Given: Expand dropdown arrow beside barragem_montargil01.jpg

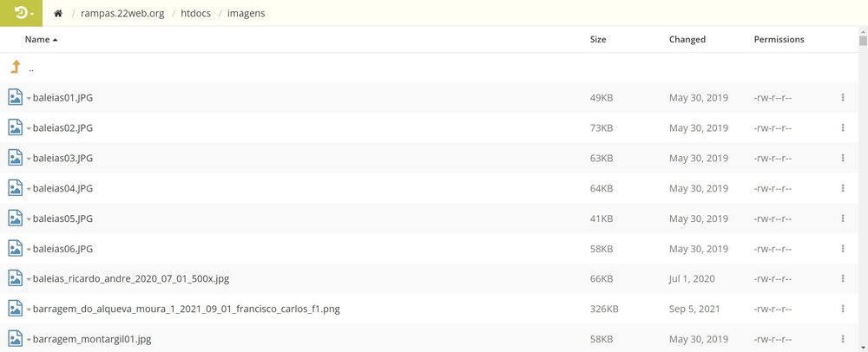Looking at the screenshot, I should tap(29, 340).
